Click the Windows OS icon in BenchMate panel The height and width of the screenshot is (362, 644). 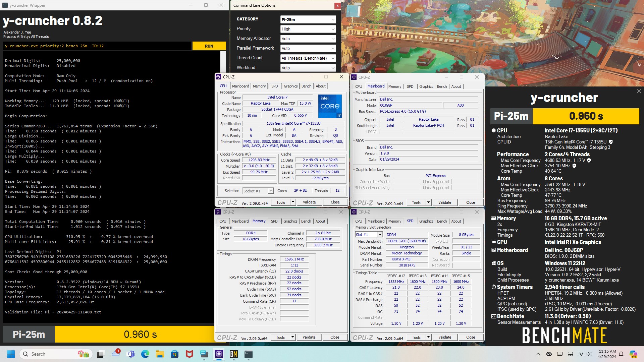[494, 263]
